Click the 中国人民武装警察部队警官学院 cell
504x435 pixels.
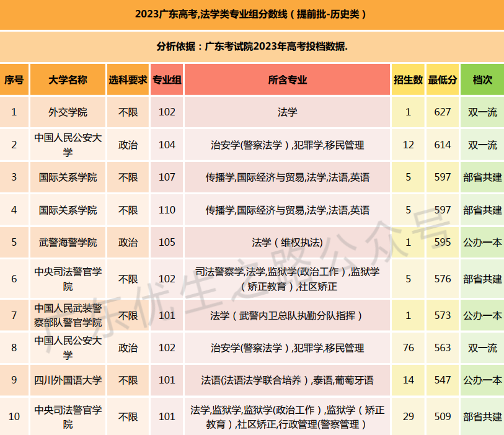(x=68, y=315)
